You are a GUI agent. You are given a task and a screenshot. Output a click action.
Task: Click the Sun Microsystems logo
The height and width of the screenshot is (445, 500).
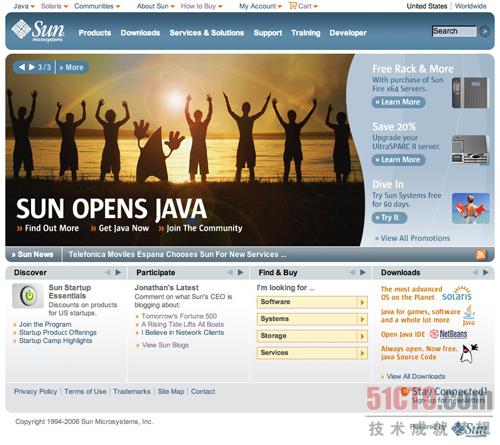pos(38,30)
